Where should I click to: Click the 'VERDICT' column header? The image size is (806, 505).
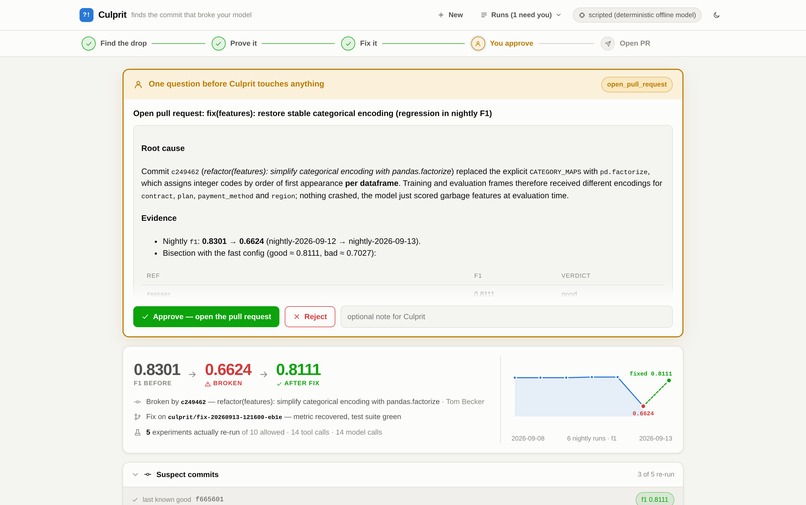pos(576,276)
